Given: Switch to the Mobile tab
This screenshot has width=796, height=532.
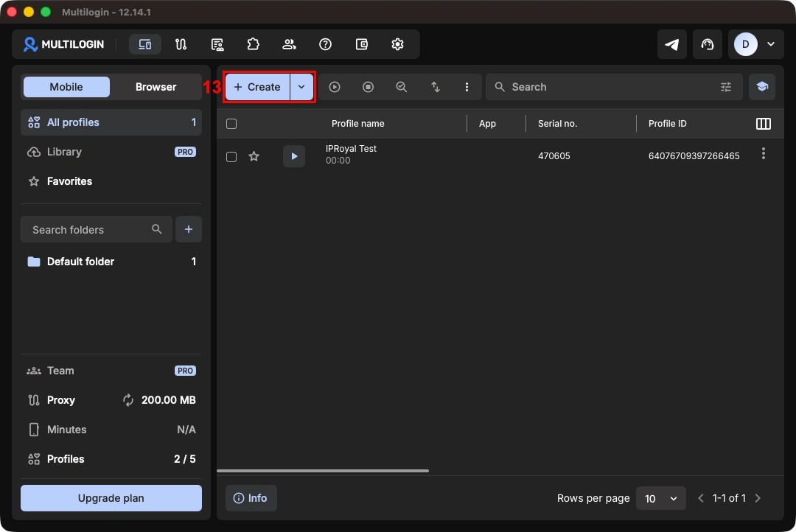Looking at the screenshot, I should (x=66, y=87).
